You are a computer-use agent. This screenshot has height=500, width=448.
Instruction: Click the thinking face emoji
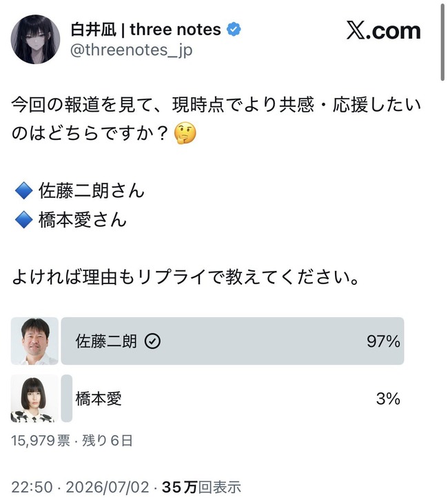[x=185, y=133]
